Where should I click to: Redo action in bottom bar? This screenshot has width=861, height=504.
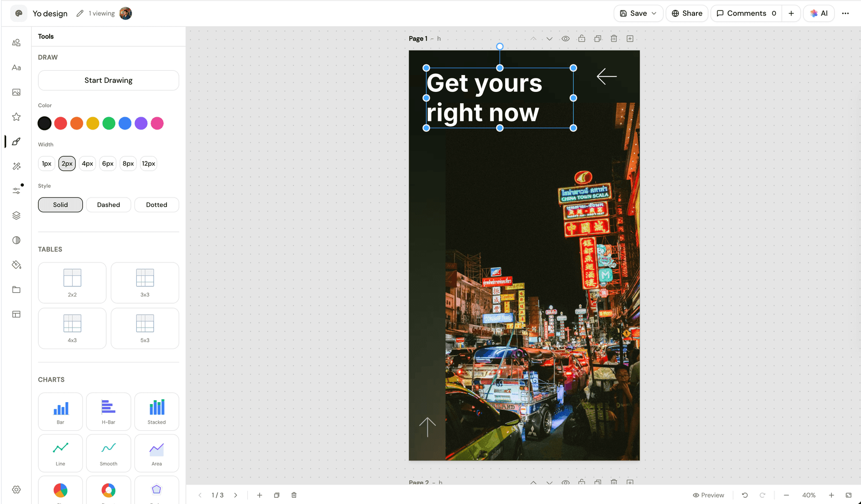[762, 495]
